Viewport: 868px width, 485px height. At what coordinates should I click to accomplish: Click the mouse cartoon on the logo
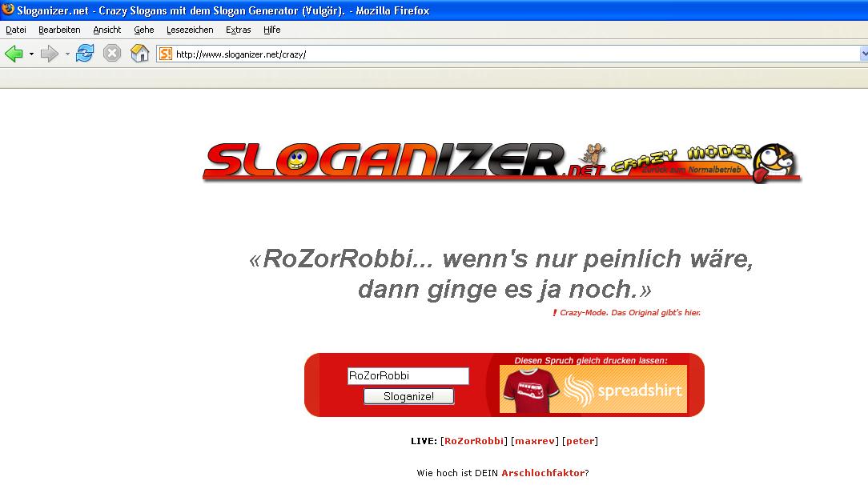[593, 154]
